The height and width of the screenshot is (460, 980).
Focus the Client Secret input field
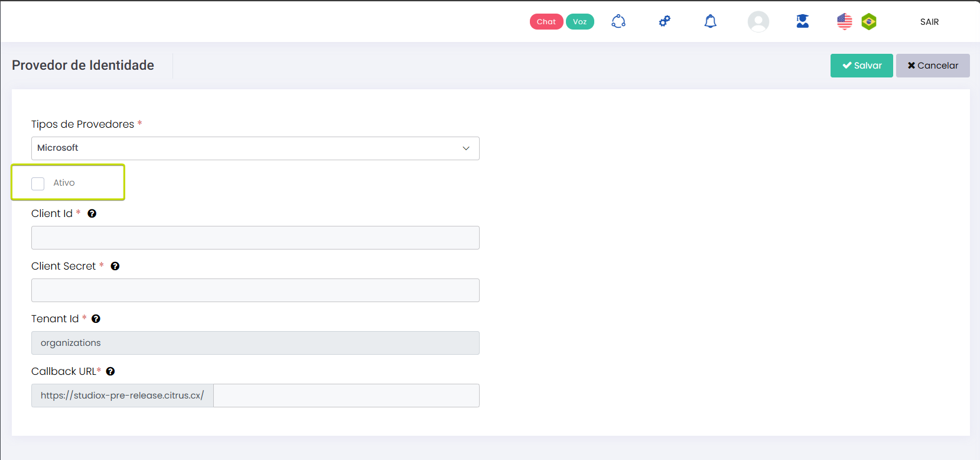[x=255, y=290]
